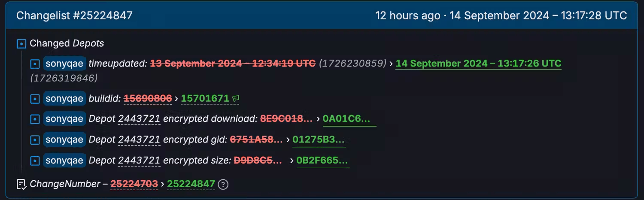Open Changelist #25224847 header link
Image resolution: width=644 pixels, height=200 pixels.
click(x=74, y=16)
